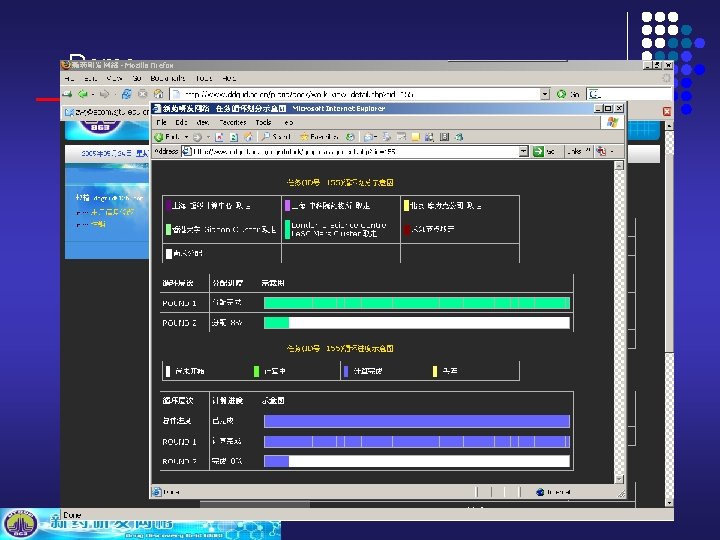
Task: Click the Internet Explorer Refresh icon
Action: pyautogui.click(x=234, y=137)
